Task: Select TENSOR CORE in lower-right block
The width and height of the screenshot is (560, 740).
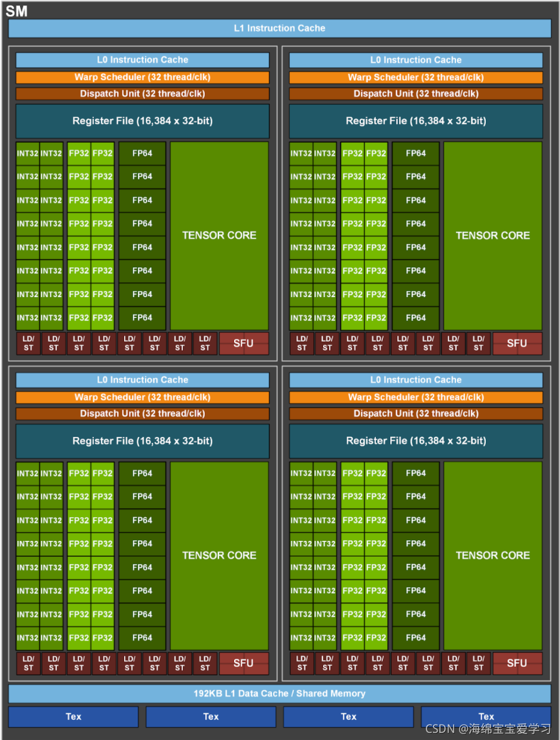Action: pos(493,556)
